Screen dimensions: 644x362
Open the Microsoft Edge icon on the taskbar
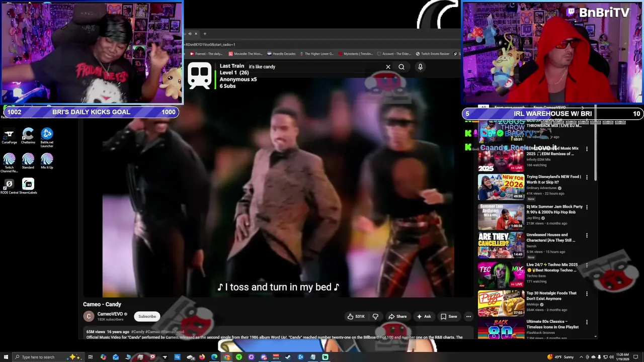click(x=214, y=357)
